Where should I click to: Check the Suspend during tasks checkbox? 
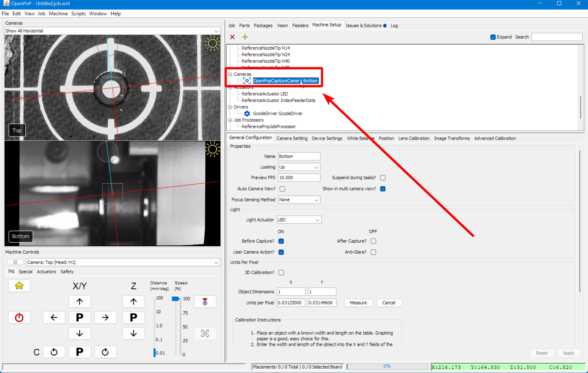click(x=383, y=178)
